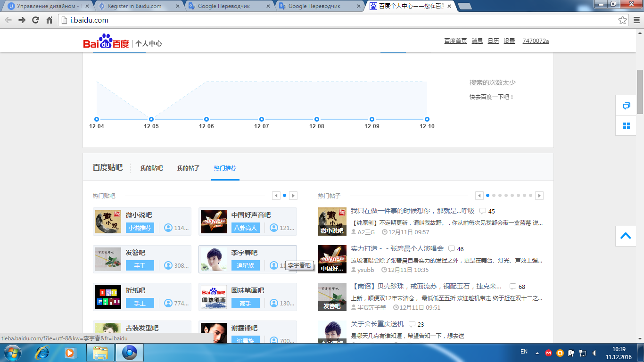The height and width of the screenshot is (362, 644).
Task: Click the member count icon in 中国好声音吧 card
Action: click(274, 228)
